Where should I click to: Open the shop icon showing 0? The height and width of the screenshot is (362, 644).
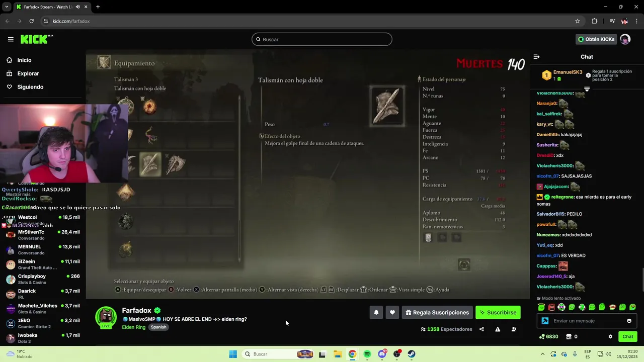coord(571,336)
